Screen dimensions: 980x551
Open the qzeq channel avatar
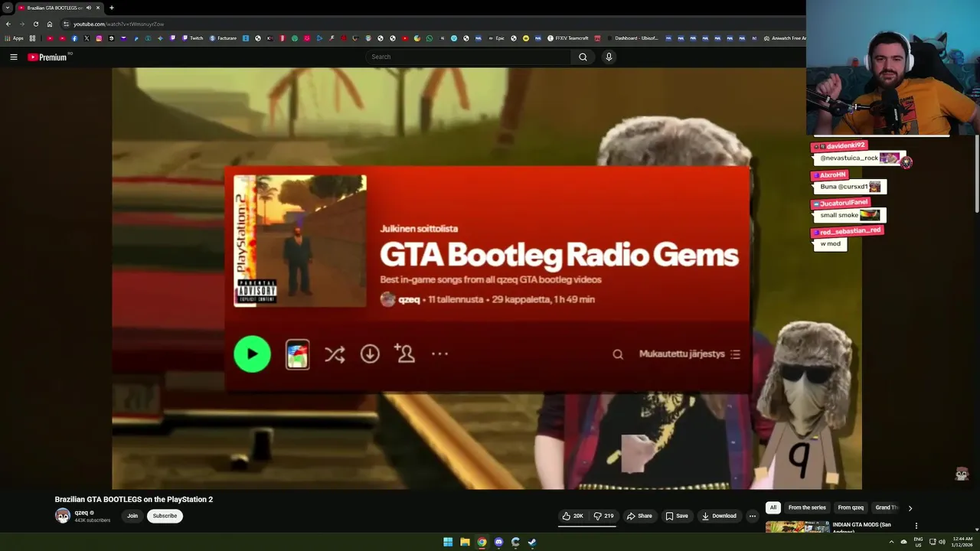click(62, 516)
